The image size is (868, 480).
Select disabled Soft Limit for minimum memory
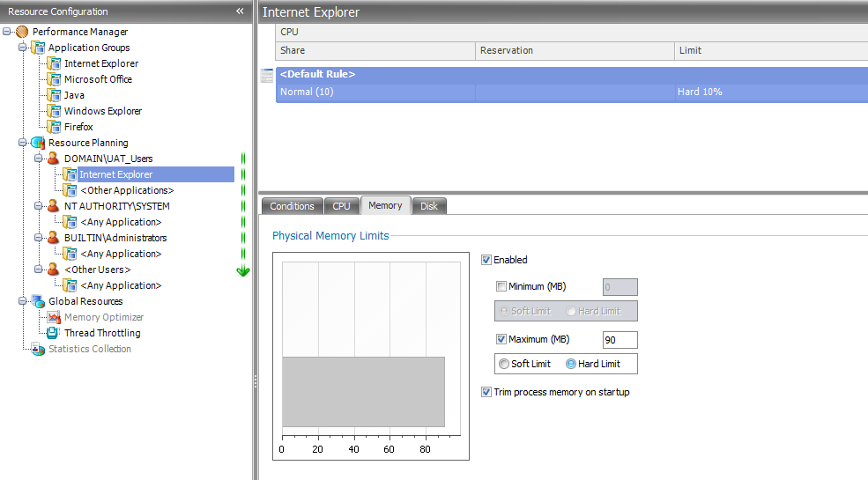(x=504, y=311)
